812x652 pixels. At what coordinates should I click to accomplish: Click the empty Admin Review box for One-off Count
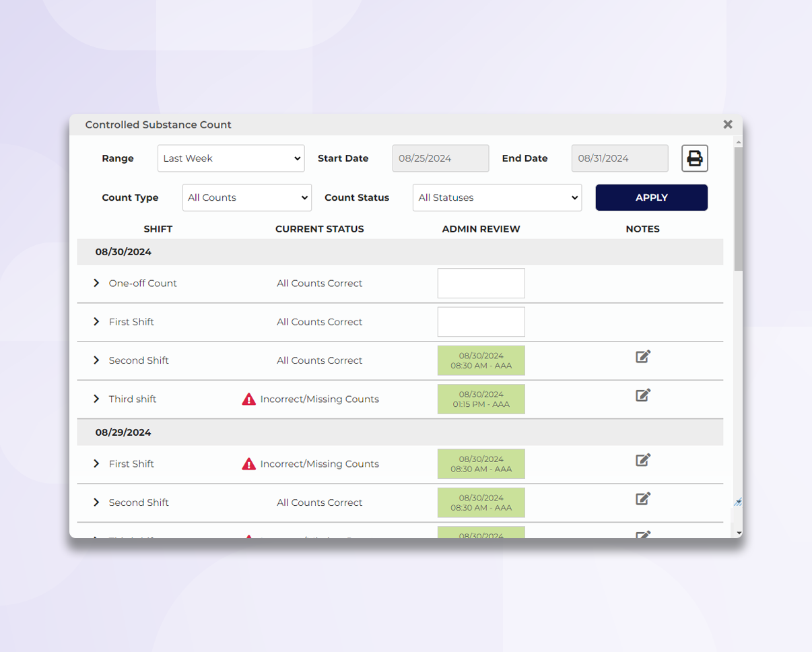pyautogui.click(x=481, y=283)
